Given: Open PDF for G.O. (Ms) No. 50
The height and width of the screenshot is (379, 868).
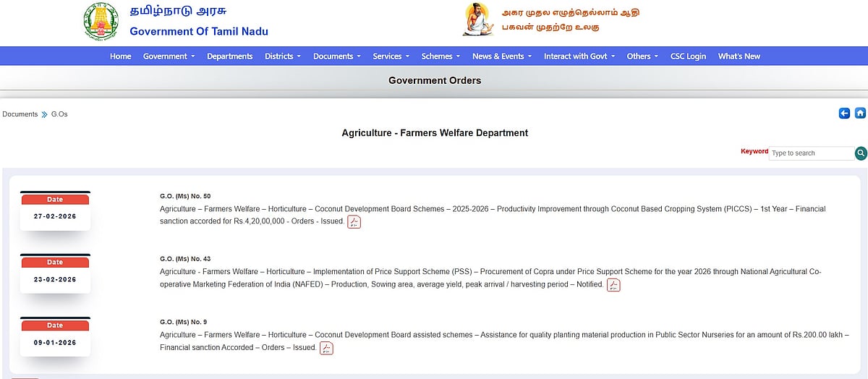Looking at the screenshot, I should [x=354, y=221].
